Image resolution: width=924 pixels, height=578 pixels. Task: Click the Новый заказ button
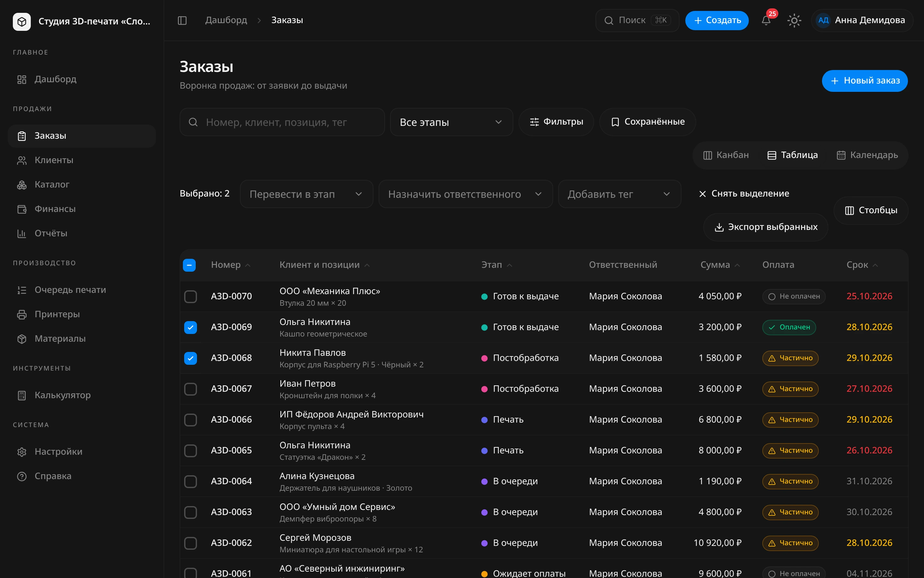[x=864, y=81]
